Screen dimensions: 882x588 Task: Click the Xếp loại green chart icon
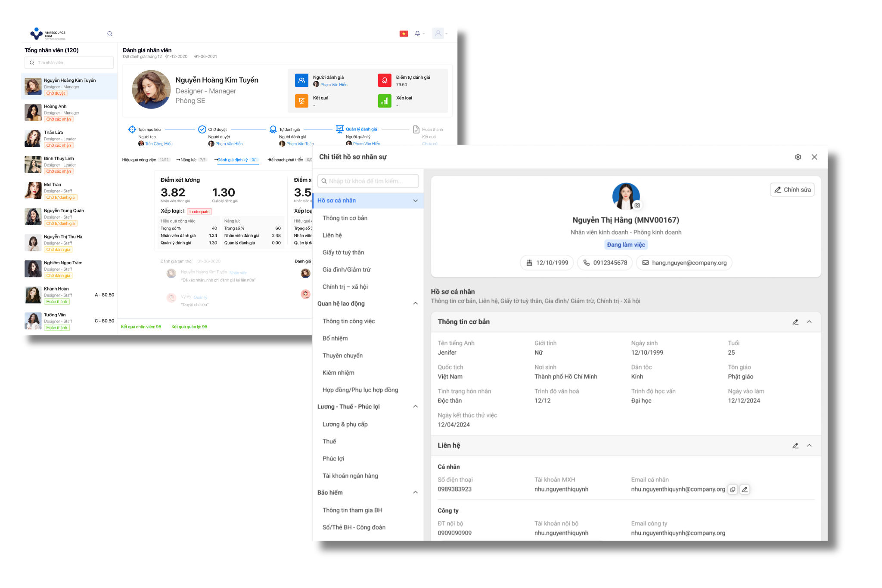(x=385, y=101)
